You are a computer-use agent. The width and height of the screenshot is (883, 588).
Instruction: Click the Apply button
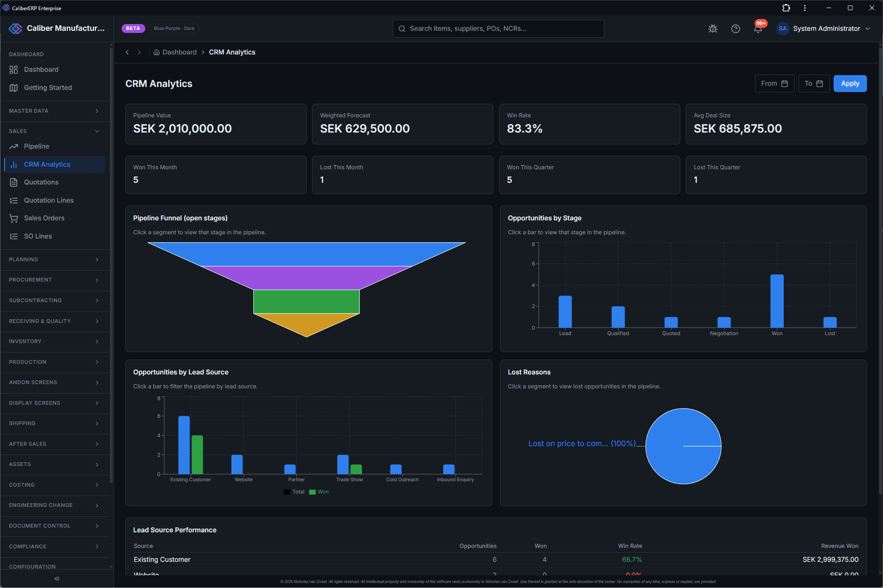tap(850, 84)
